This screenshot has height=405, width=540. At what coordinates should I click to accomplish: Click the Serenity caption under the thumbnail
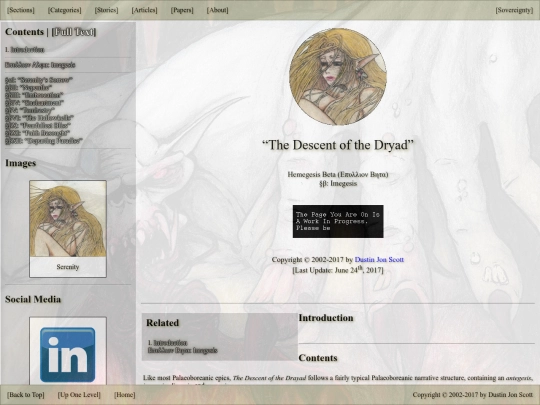[68, 267]
